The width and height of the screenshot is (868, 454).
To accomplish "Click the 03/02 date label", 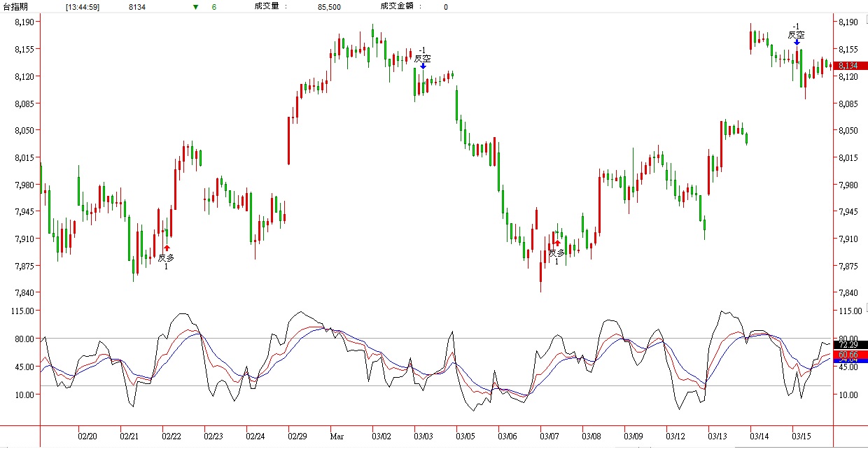I will pos(381,436).
